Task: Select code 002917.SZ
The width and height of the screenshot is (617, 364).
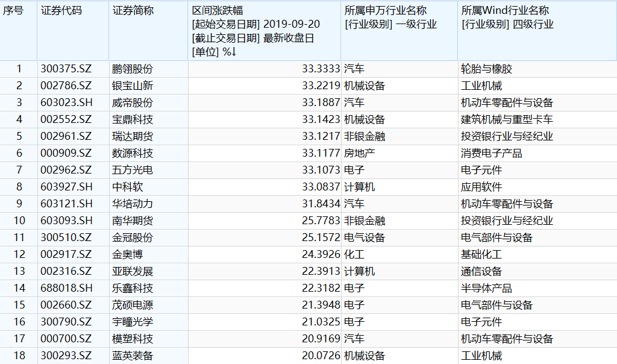Action: (66, 254)
